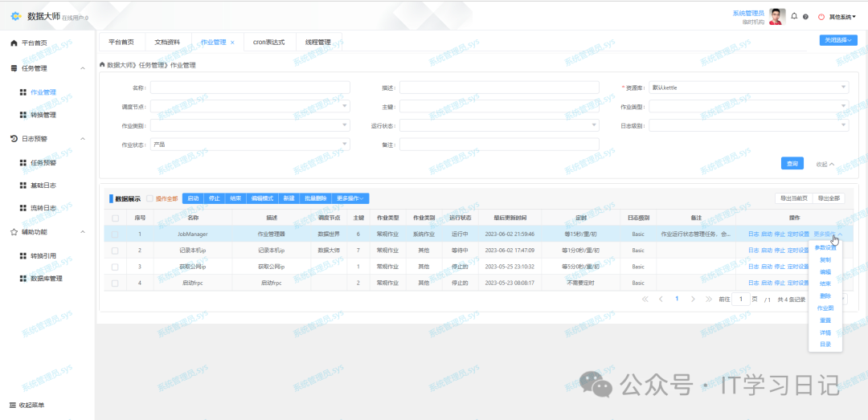Select 参数设置 from the row's more-actions menu

click(x=825, y=247)
